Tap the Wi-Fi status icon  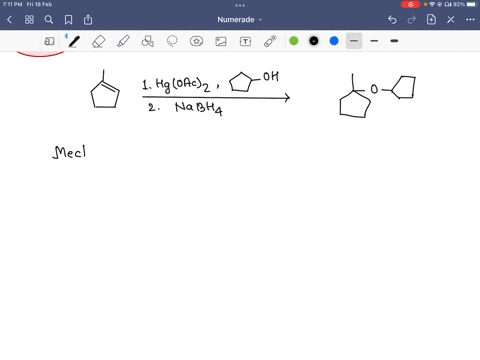[x=432, y=4]
